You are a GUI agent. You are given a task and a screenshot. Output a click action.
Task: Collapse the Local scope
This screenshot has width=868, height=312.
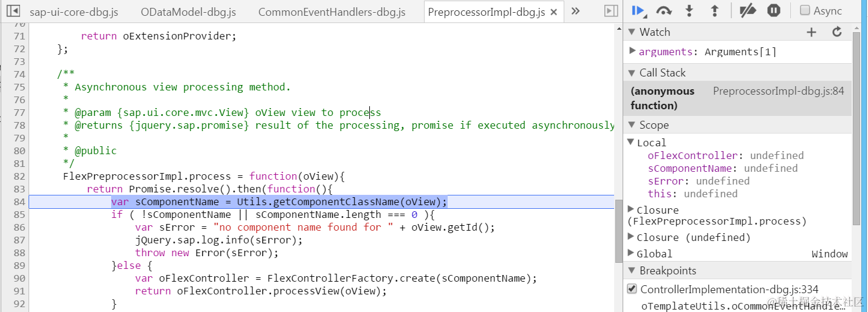pyautogui.click(x=631, y=142)
